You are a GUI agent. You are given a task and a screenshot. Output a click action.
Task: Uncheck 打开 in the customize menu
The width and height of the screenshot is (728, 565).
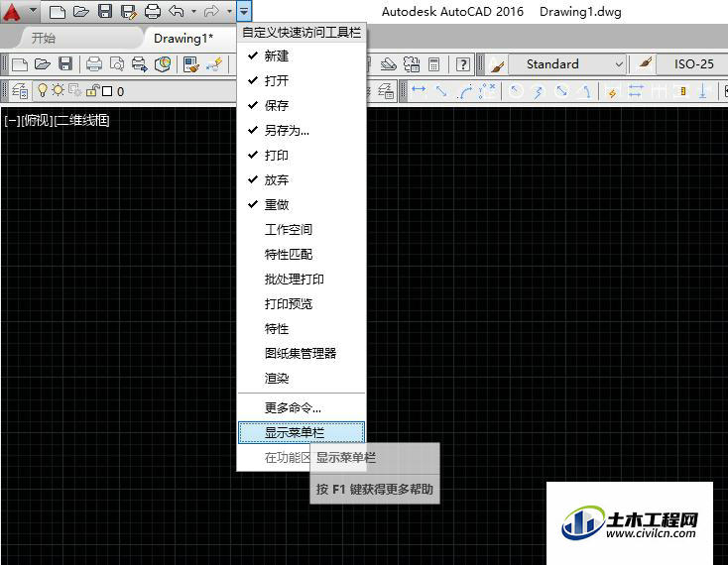301,80
